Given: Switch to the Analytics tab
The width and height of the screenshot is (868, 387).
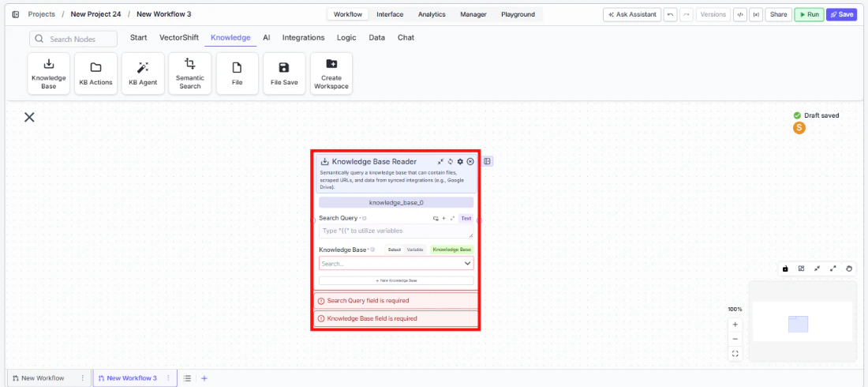Looking at the screenshot, I should click(x=432, y=14).
